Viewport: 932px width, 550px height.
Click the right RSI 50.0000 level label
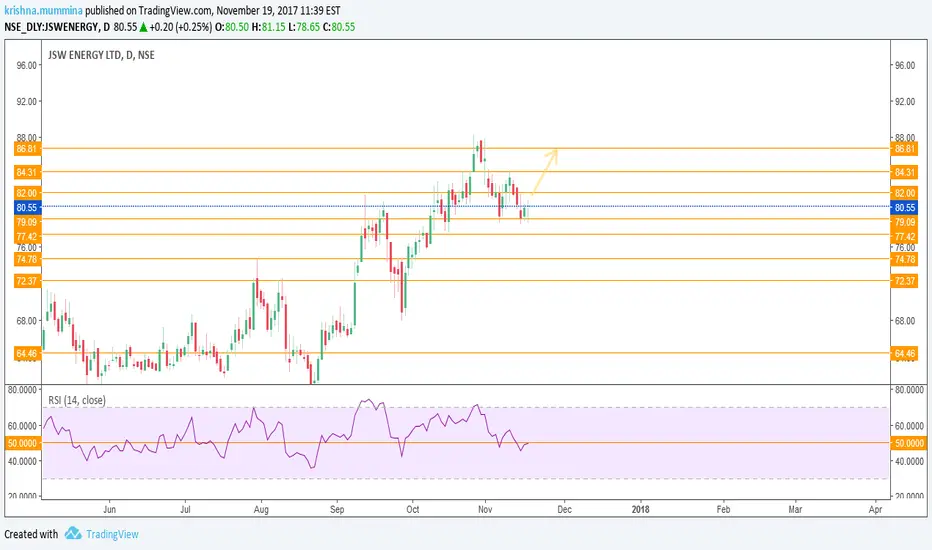click(x=908, y=443)
